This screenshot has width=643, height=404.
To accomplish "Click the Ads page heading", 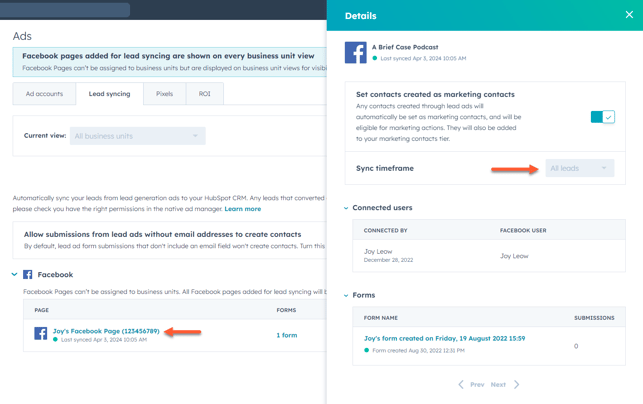I will (x=22, y=36).
